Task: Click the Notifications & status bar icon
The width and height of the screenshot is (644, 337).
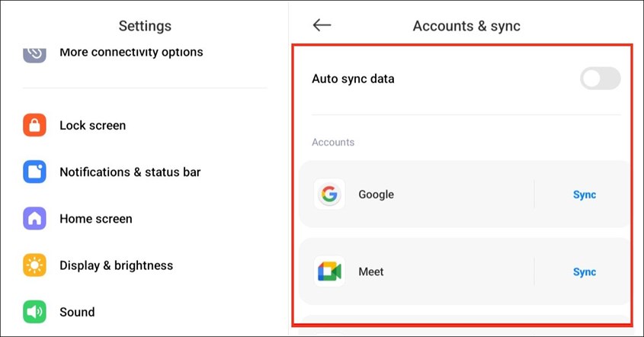Action: tap(35, 172)
